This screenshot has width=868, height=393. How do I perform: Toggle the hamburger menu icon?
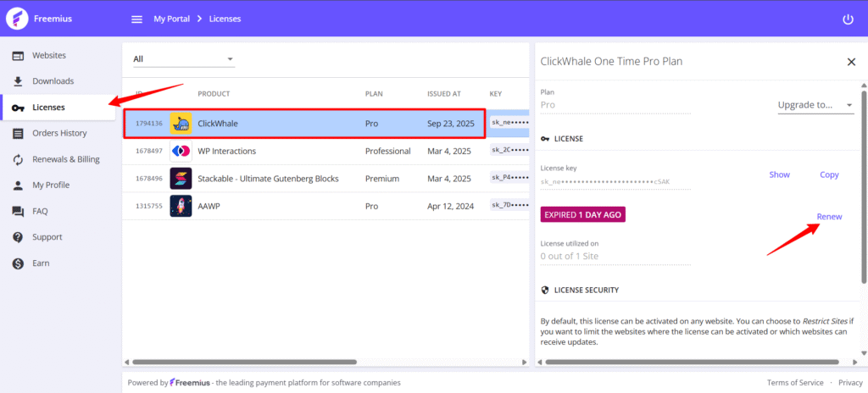pos(136,19)
